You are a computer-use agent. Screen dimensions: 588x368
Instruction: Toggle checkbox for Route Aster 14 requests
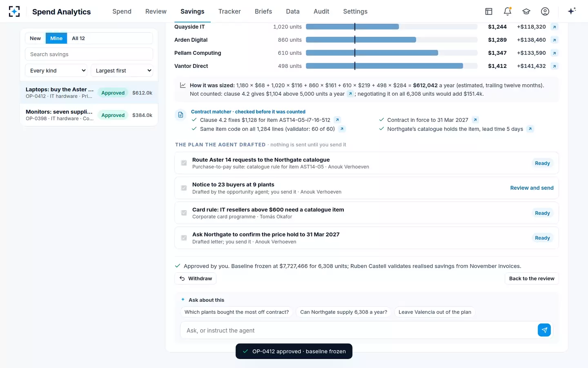(184, 163)
